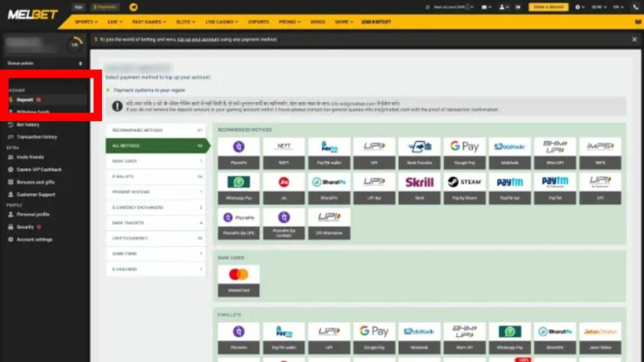The width and height of the screenshot is (644, 362).
Task: Open Casino VIP Cashback in sidebar
Action: click(x=35, y=170)
